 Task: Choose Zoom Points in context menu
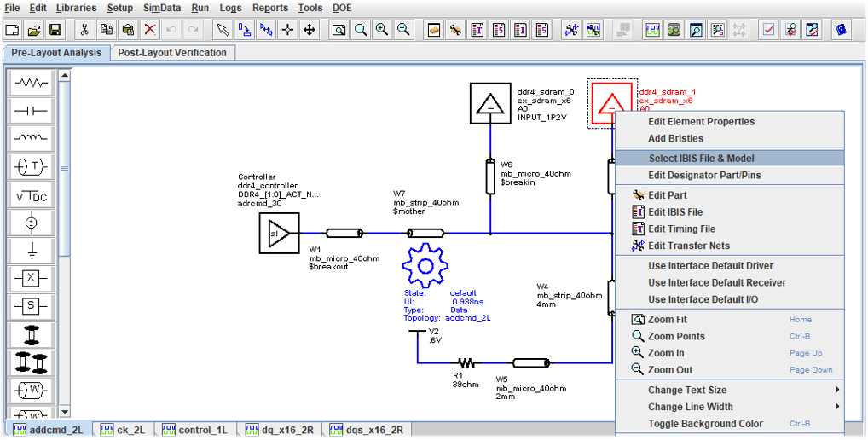(x=730, y=336)
